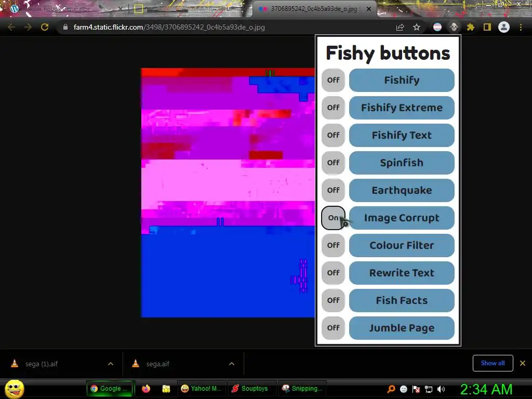Switch to Yahoo! Messenger taskbar item
Viewport: 532px width, 399px height.
[x=201, y=389]
